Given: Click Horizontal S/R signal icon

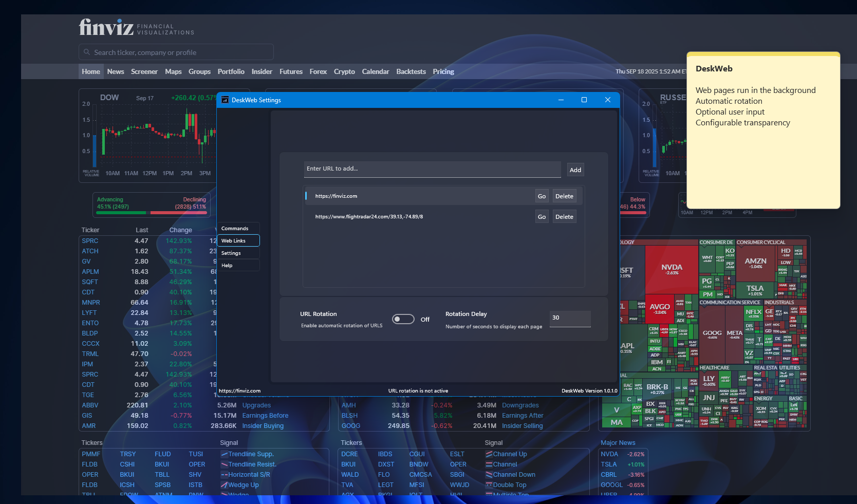Looking at the screenshot, I should 224,475.
